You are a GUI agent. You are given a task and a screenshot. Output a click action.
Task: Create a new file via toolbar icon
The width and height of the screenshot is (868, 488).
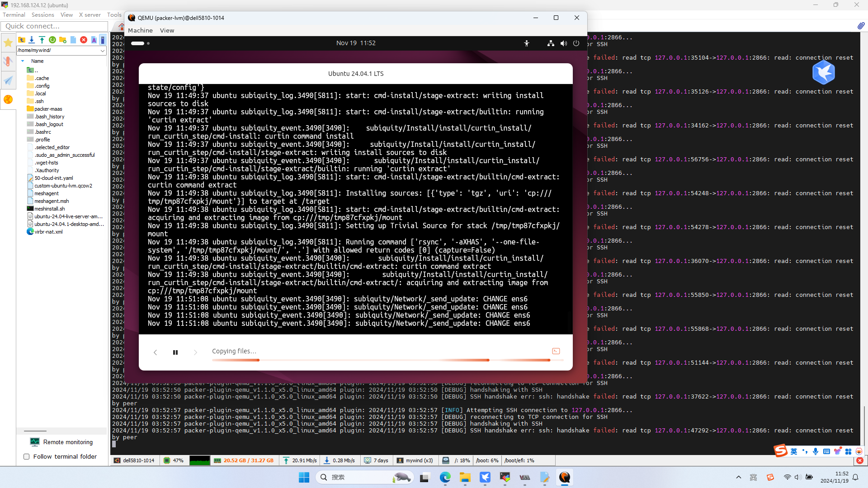pos(73,40)
